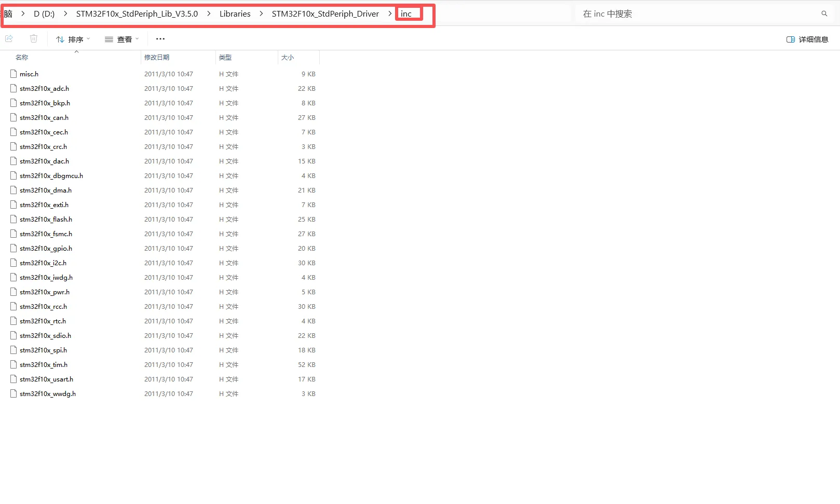Sort by Name (名称) column header

(22, 58)
